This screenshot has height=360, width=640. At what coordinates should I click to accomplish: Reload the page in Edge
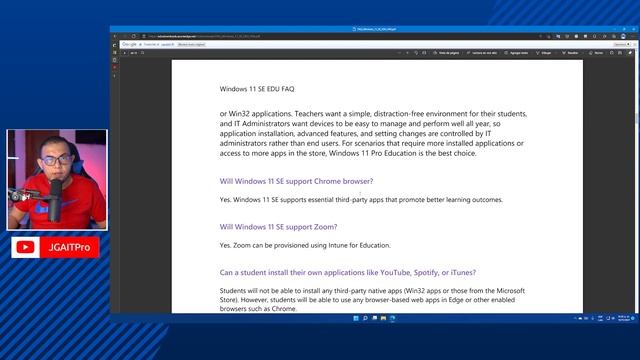tap(133, 36)
